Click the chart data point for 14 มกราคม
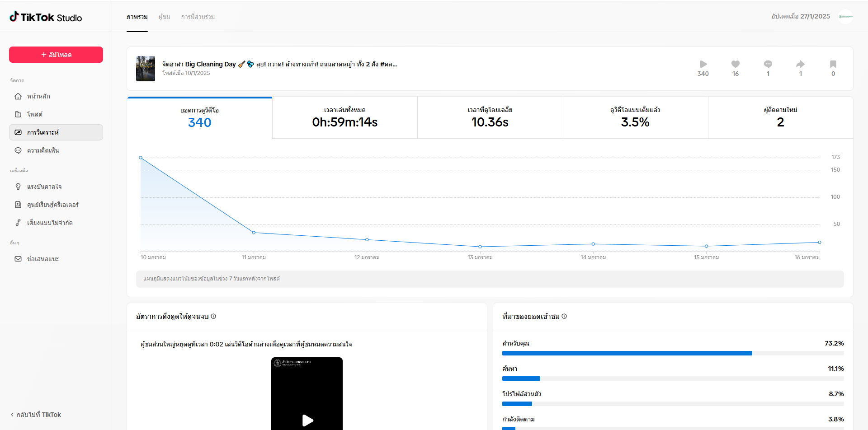This screenshot has width=868, height=430. coord(593,244)
